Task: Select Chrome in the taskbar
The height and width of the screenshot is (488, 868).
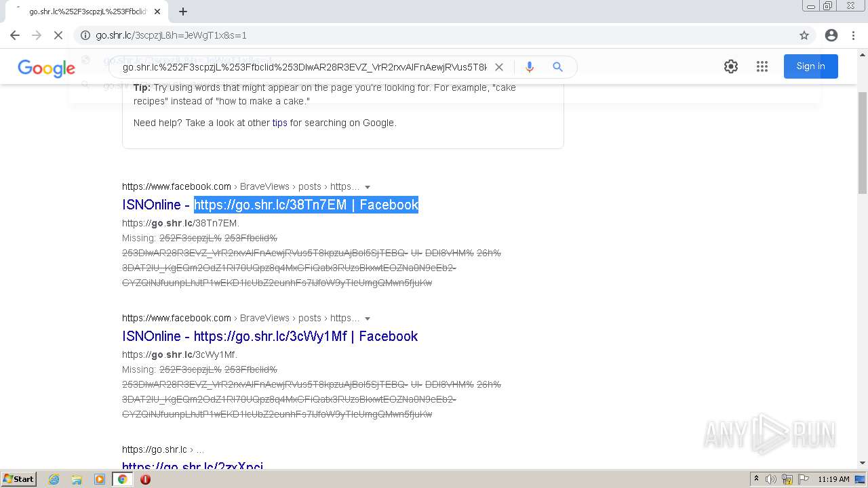Action: click(x=122, y=479)
